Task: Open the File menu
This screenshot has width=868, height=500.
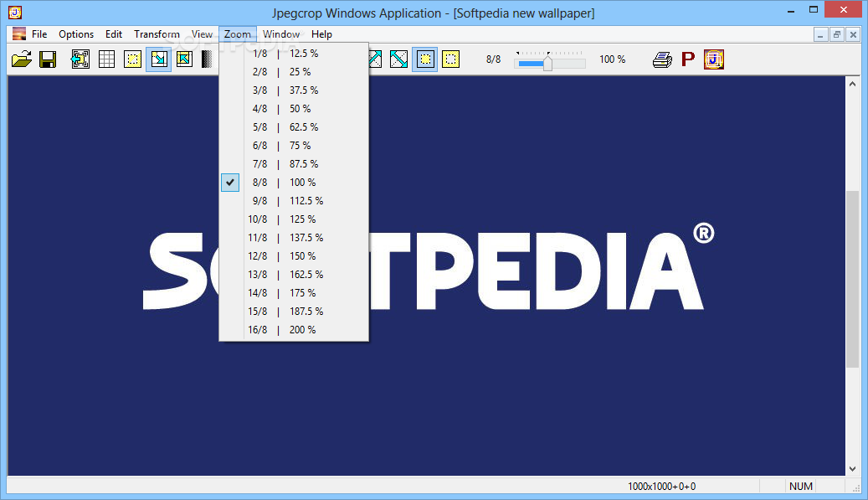Action: pyautogui.click(x=39, y=34)
